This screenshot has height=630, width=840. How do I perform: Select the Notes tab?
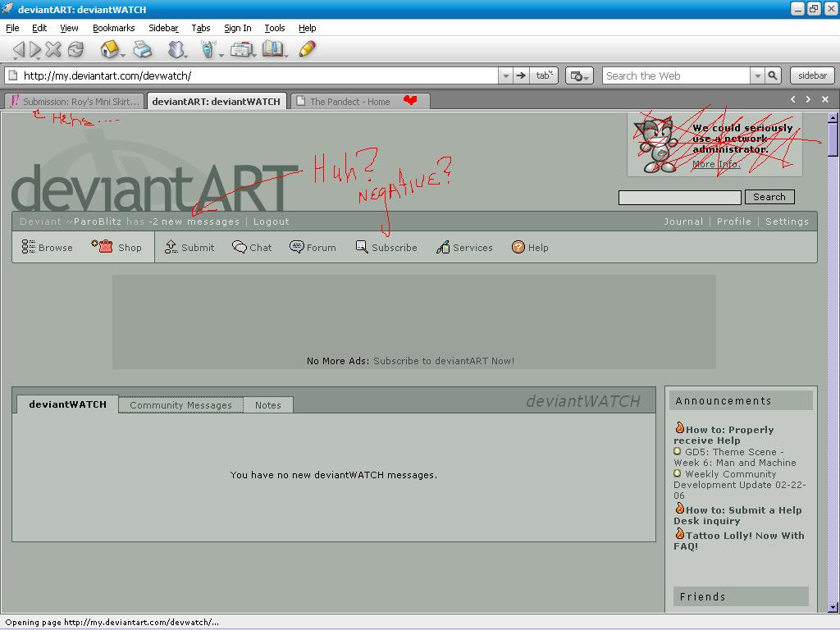[268, 405]
